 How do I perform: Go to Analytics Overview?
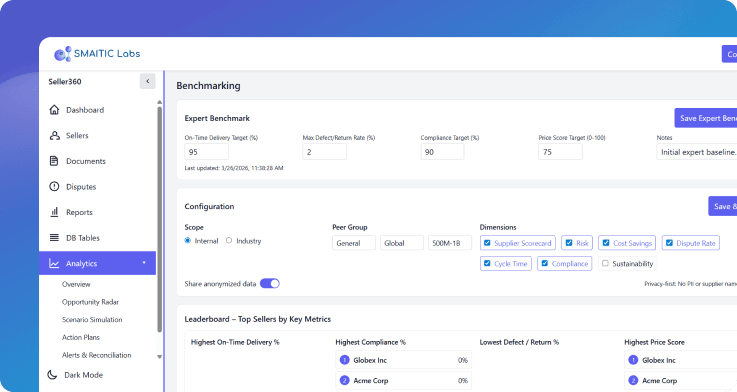[76, 284]
